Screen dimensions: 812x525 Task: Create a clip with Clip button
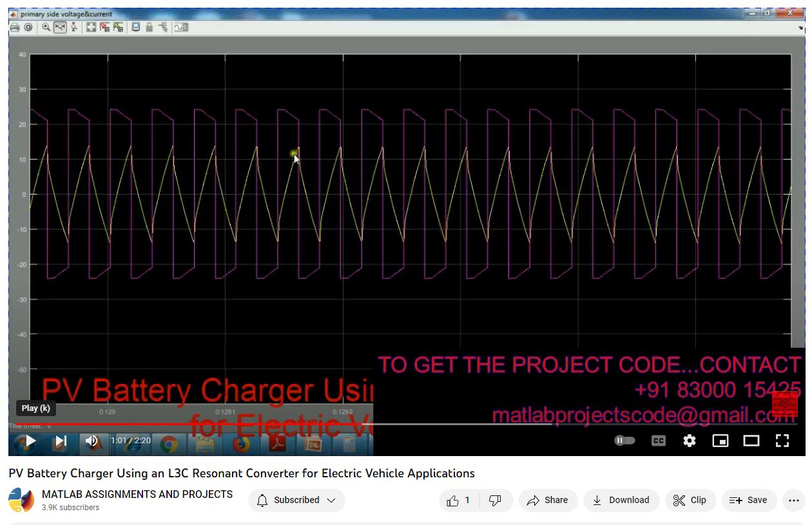tap(690, 501)
